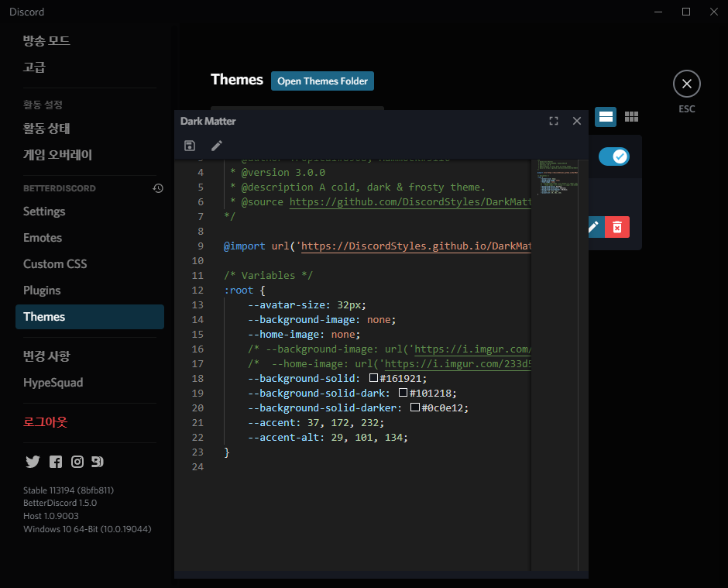728x588 pixels.
Task: Switch themes to grid view
Action: 631,116
